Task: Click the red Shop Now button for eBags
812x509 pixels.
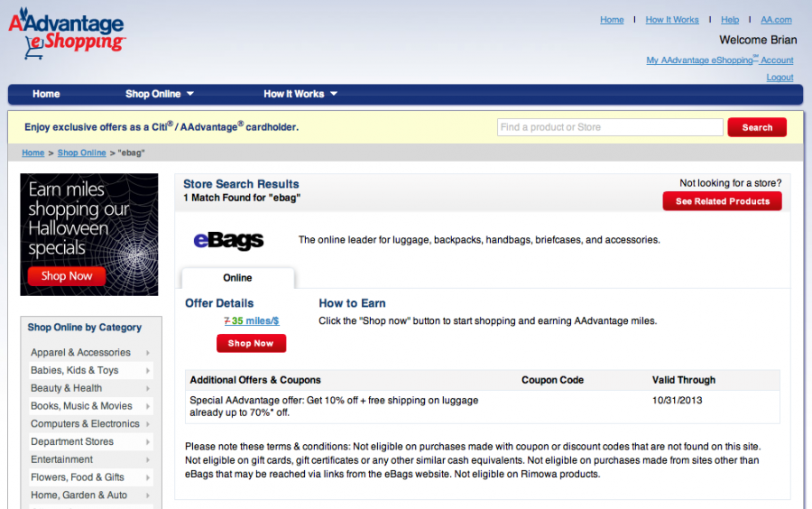Action: point(251,343)
